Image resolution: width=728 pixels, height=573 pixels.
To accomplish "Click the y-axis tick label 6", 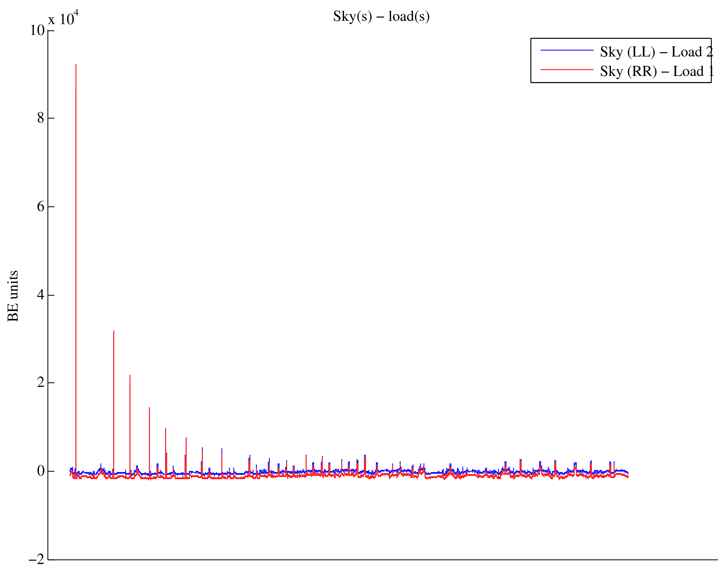I will [x=41, y=207].
